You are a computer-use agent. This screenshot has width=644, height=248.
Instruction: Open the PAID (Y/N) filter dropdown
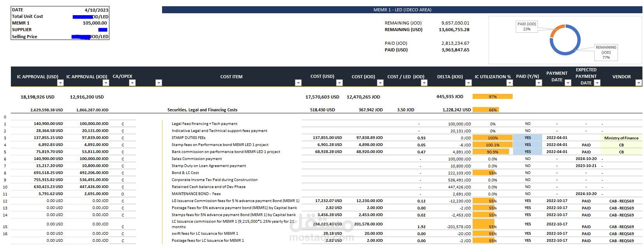pos(538,83)
